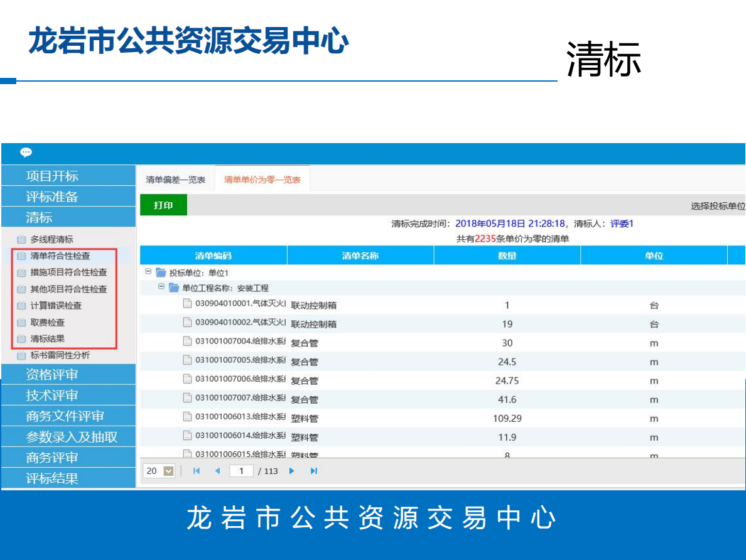Click 选择投标单位 at toolbar right
This screenshot has width=746, height=560.
(718, 206)
